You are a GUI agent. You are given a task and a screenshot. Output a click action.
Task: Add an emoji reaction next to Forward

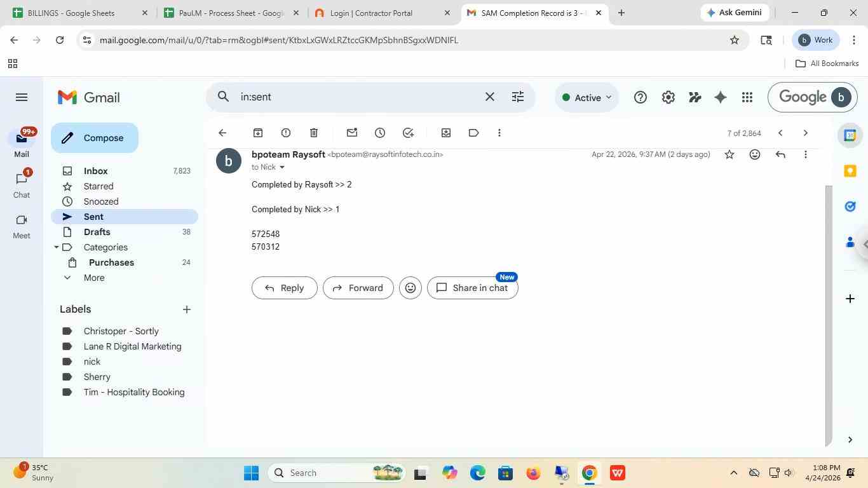pos(410,288)
